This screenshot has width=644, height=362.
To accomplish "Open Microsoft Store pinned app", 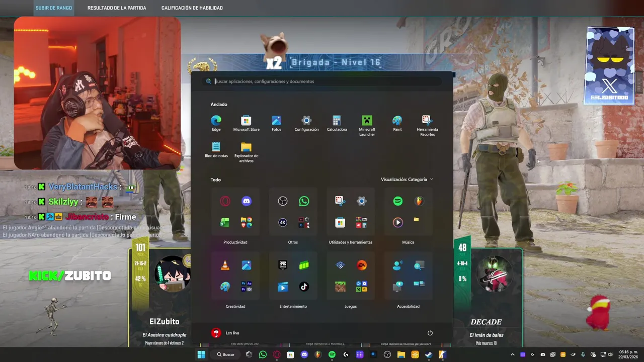I will pyautogui.click(x=246, y=123).
